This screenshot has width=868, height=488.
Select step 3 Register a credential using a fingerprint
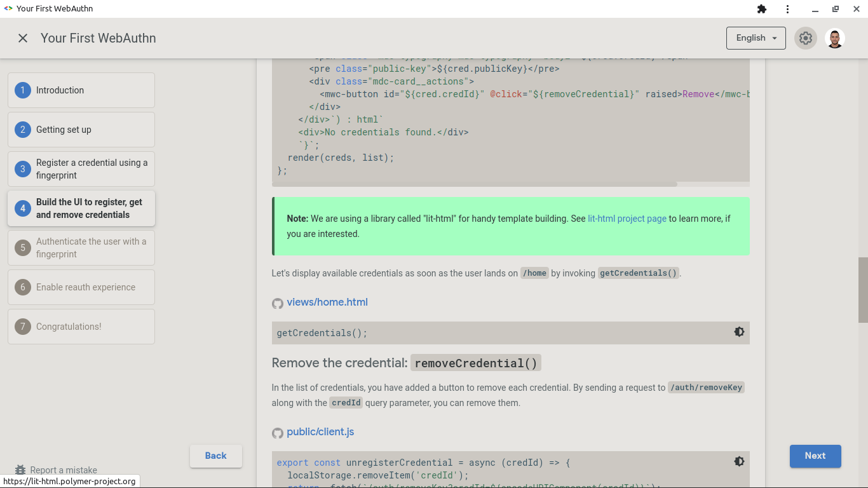[81, 169]
